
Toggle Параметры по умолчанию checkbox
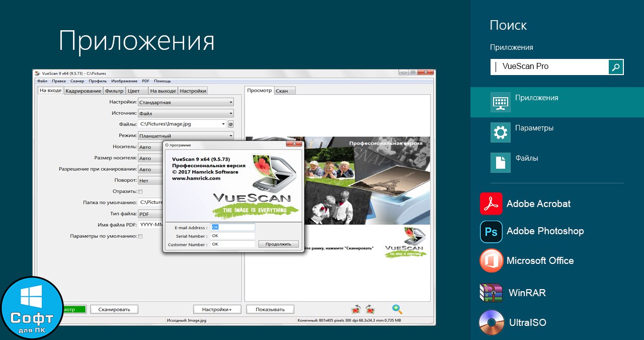click(x=140, y=236)
